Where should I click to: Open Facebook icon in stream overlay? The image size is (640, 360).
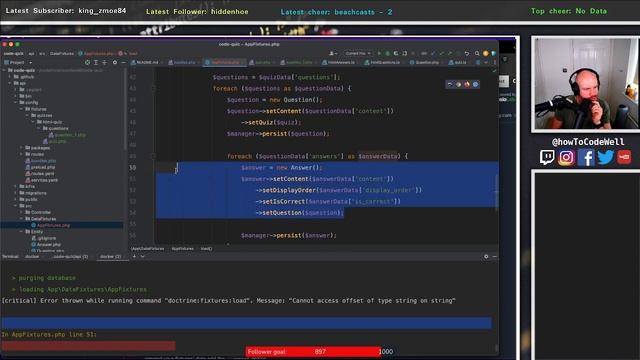[x=586, y=157]
